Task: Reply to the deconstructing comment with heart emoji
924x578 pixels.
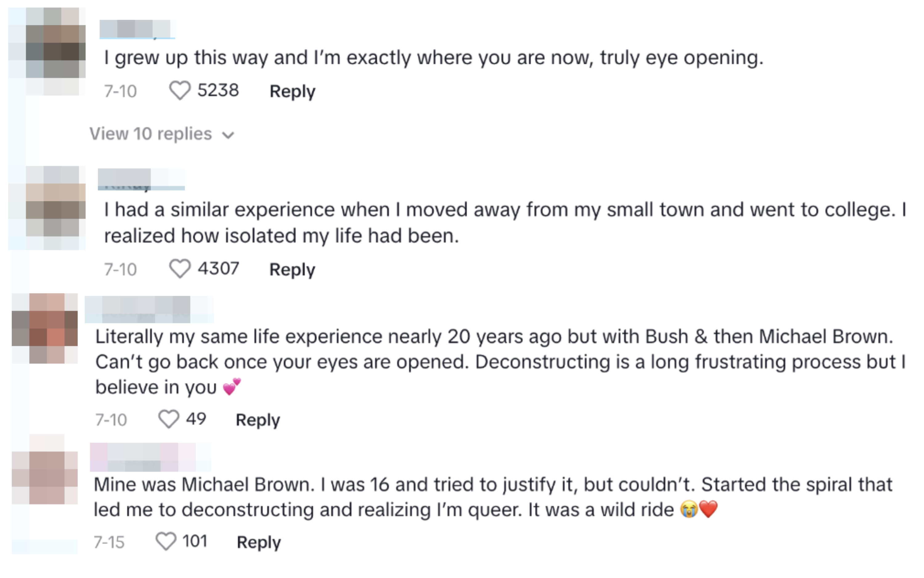Action: (257, 419)
